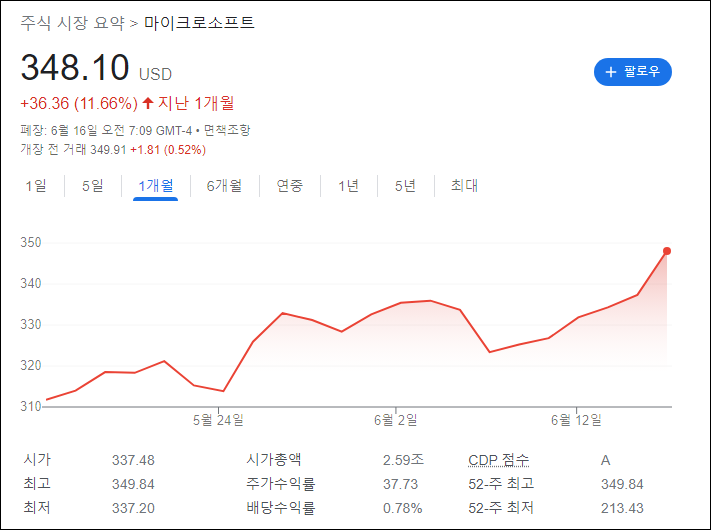This screenshot has width=711, height=530.
Task: Switch to the 1년 range tab
Action: pos(348,185)
